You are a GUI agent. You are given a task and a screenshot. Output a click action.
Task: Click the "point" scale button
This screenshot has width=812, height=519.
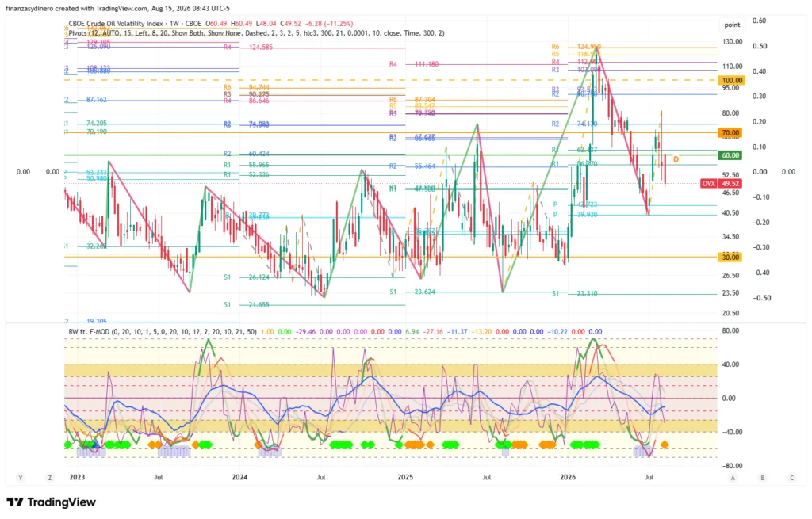(732, 25)
